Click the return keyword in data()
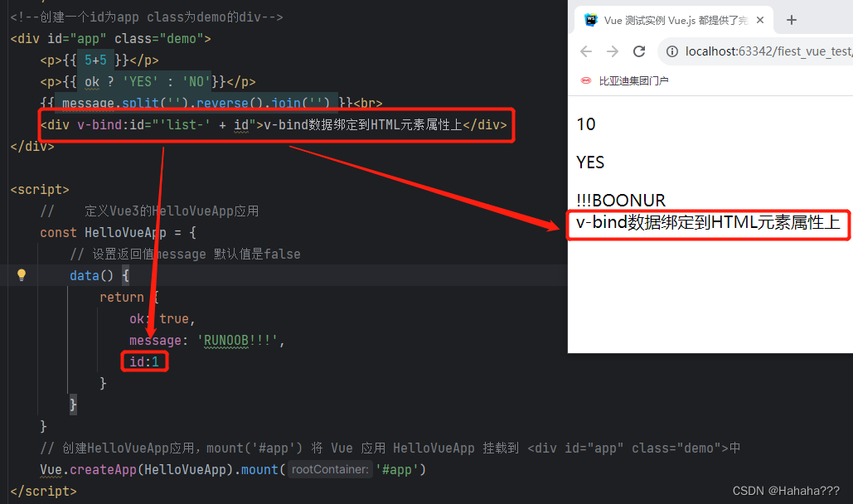853x504 pixels. click(x=122, y=297)
